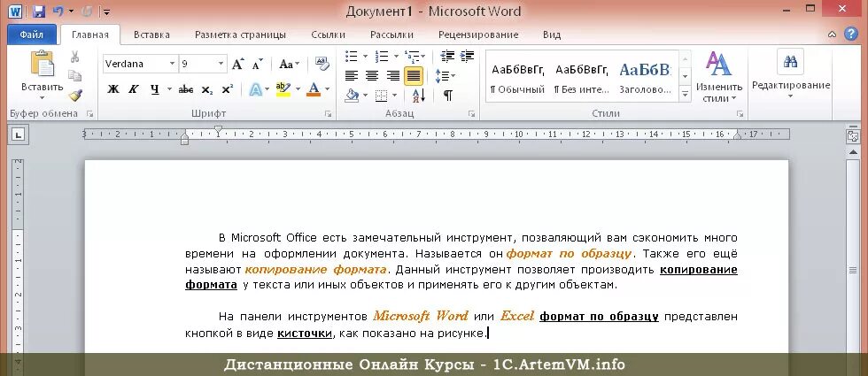Viewport: 868px width, 376px height.
Task: Increase font size with grow font icon
Action: 237,64
